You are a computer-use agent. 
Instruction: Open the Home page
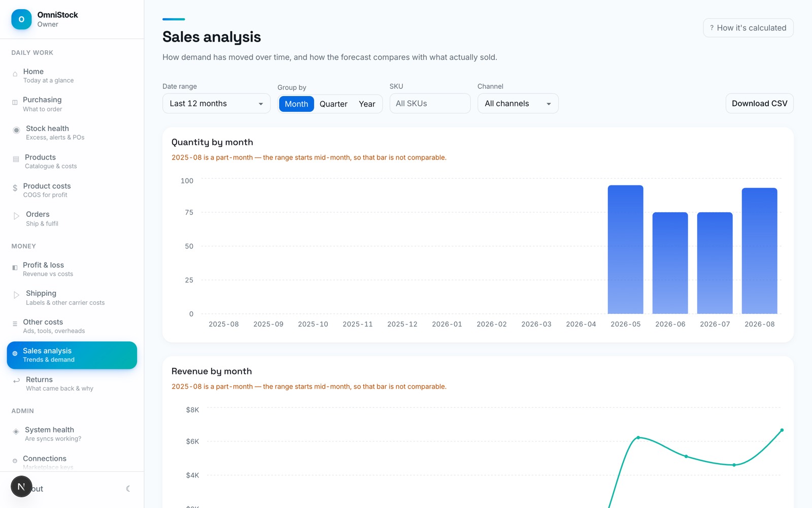point(72,76)
